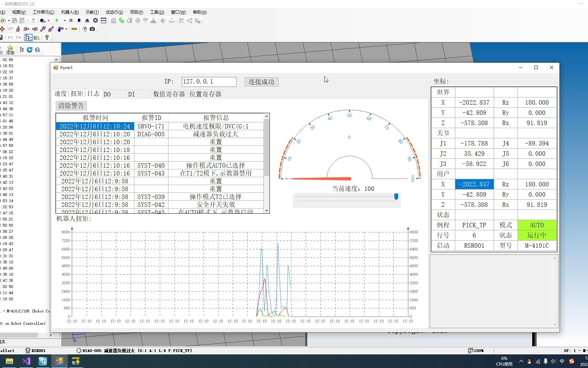The width and height of the screenshot is (588, 368).
Task: Toggle the cell browser tree icon
Action: pos(28,37)
